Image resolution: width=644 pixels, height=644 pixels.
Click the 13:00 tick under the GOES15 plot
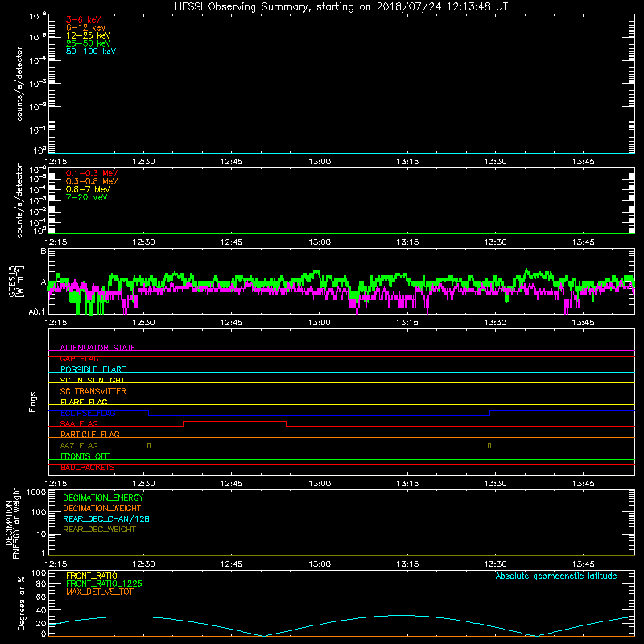(x=320, y=323)
